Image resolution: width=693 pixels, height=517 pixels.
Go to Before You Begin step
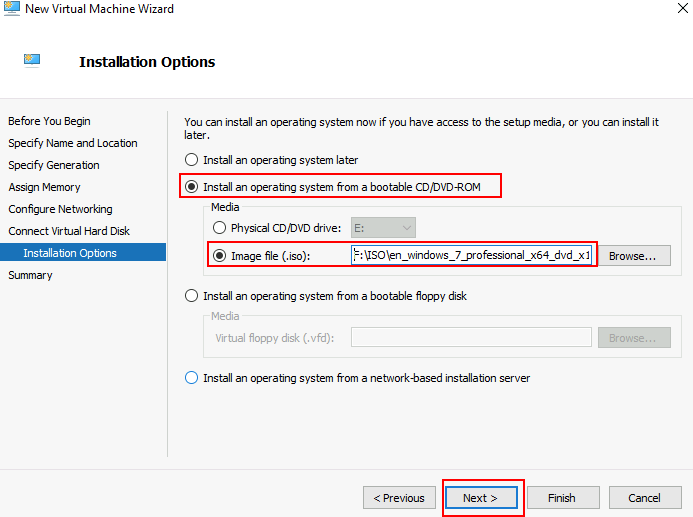coord(49,121)
